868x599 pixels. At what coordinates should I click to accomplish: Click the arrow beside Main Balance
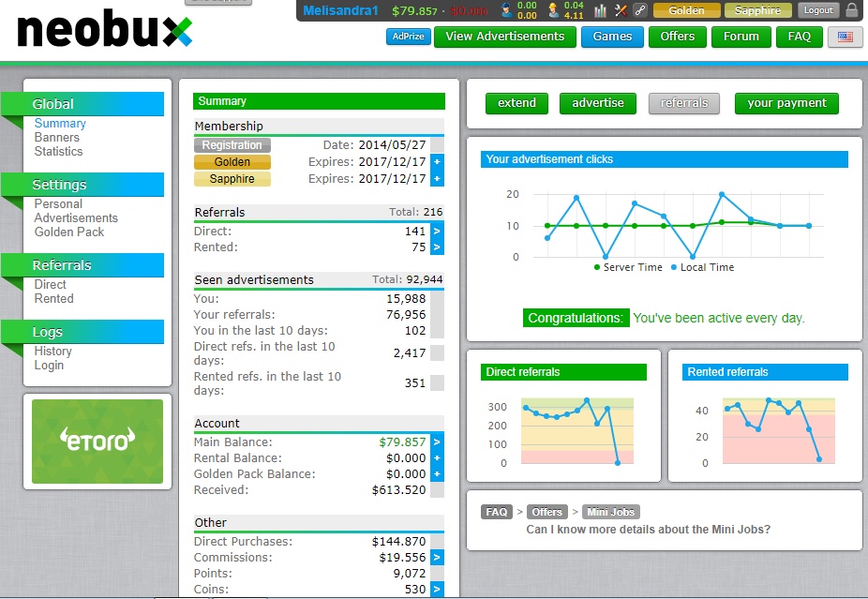[437, 442]
